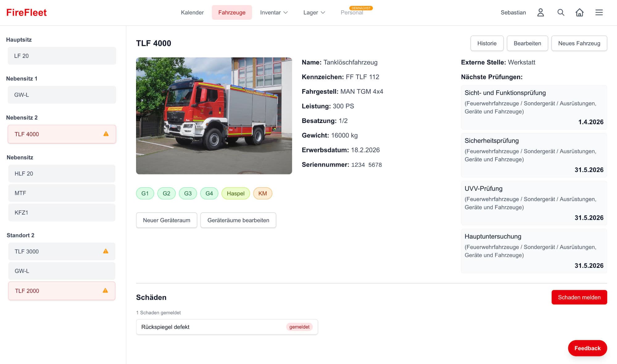Screen dimensions: 617x364
Task: Click the FireFleet logo
Action: click(x=26, y=12)
